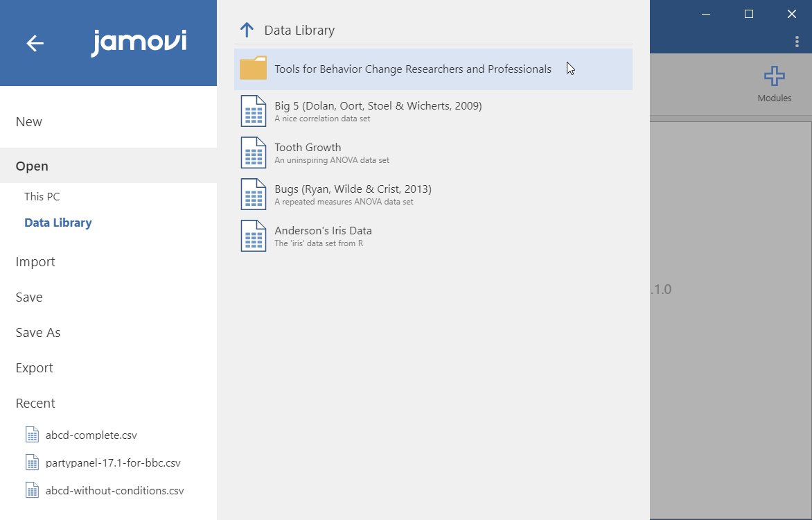Open recent file abcd-complete.csv

[x=91, y=435]
